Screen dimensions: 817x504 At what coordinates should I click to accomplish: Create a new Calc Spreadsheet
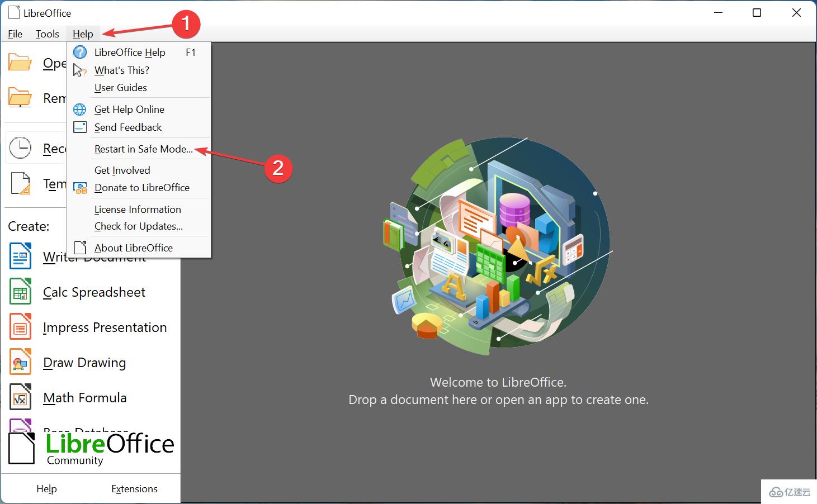tap(94, 292)
